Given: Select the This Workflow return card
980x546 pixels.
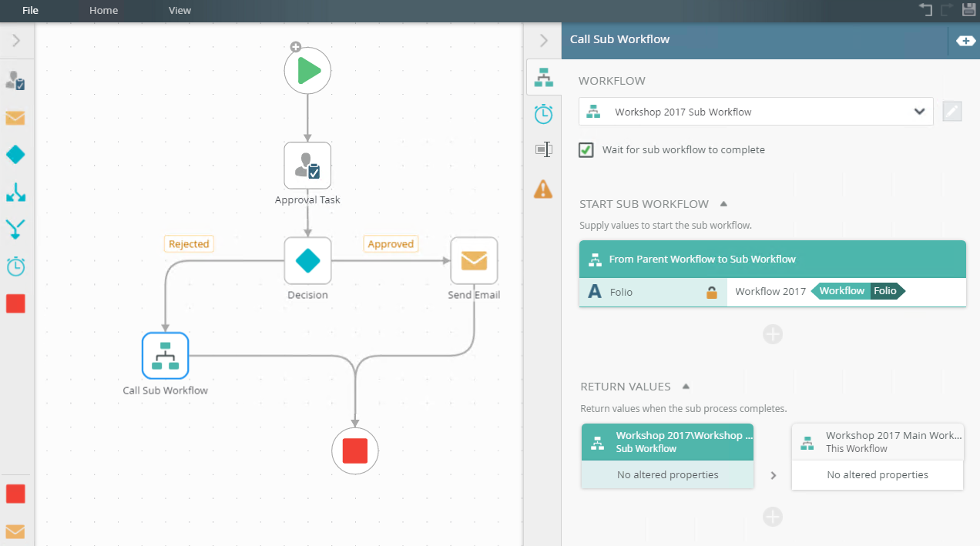Looking at the screenshot, I should click(878, 456).
